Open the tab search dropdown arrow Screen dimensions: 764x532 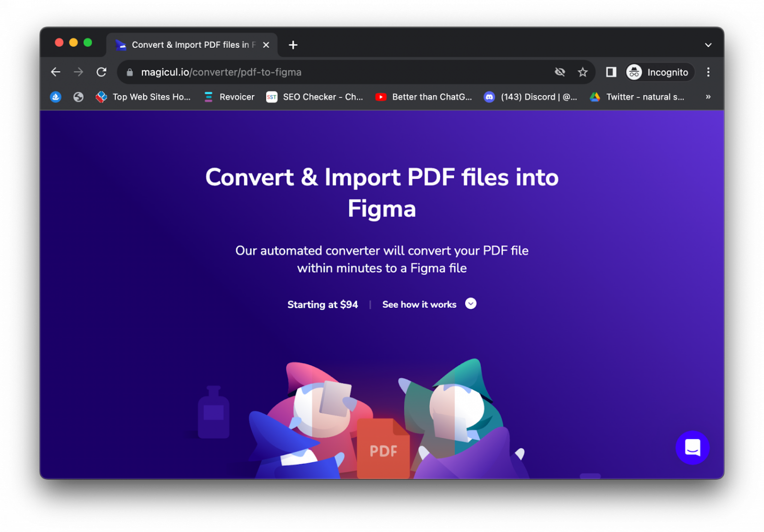point(708,45)
